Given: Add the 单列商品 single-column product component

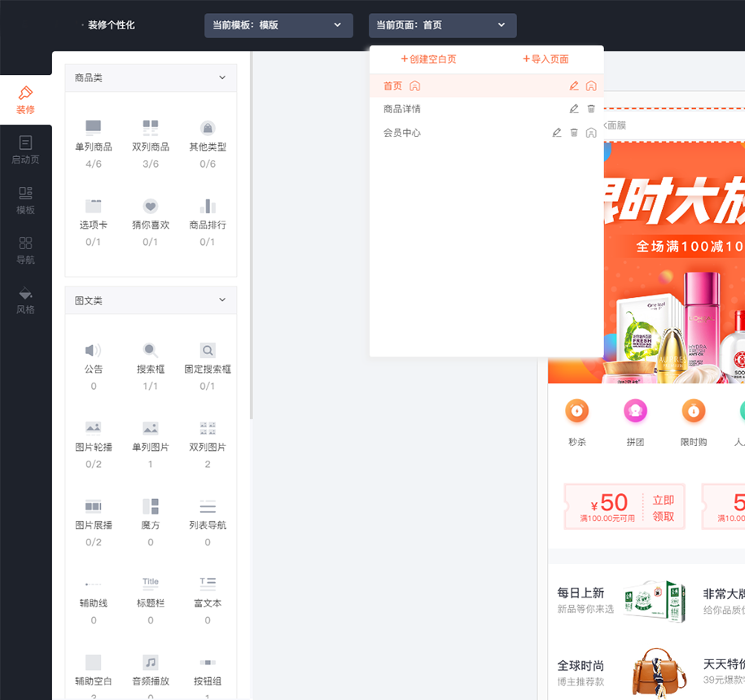Looking at the screenshot, I should coord(94,144).
